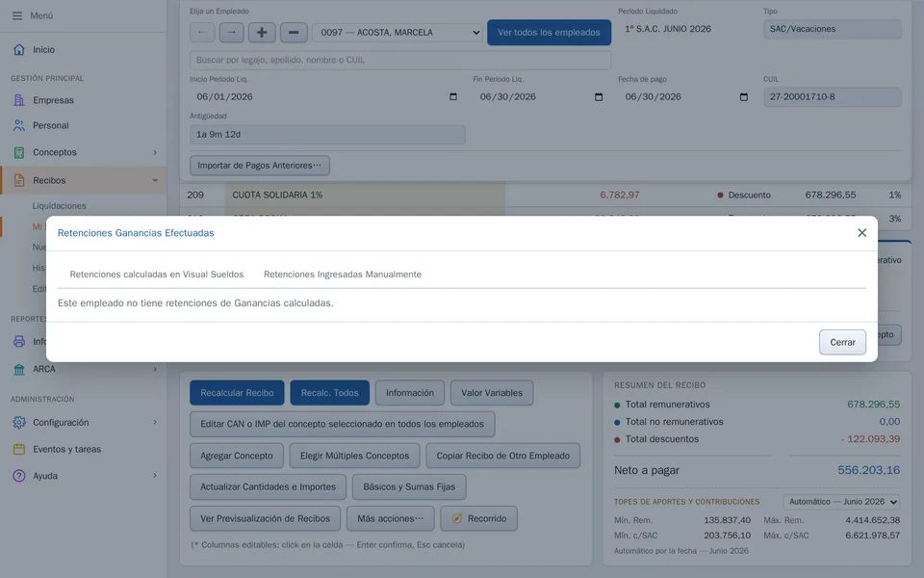The width and height of the screenshot is (924, 578).
Task: Click the Cerrar button in the dialog
Action: pos(843,342)
